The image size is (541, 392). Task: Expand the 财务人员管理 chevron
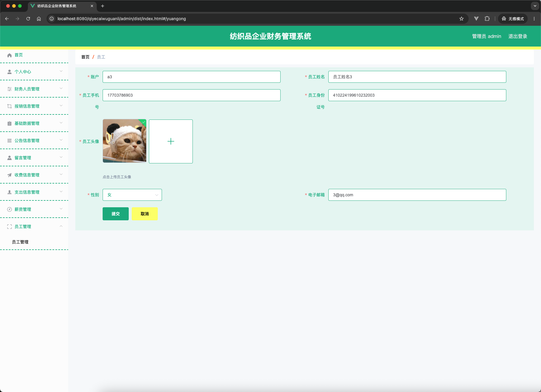click(61, 88)
